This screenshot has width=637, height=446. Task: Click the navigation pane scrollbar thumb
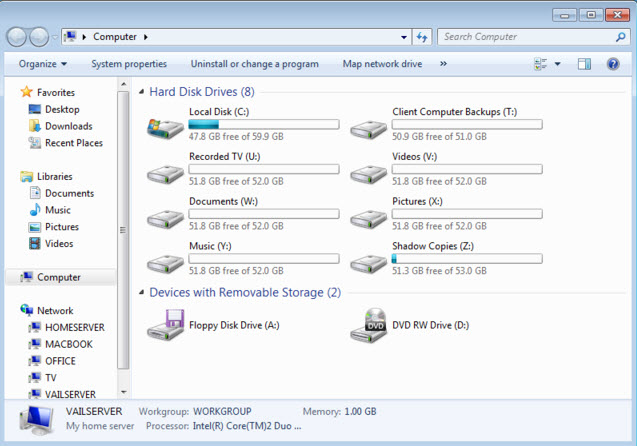[123, 230]
